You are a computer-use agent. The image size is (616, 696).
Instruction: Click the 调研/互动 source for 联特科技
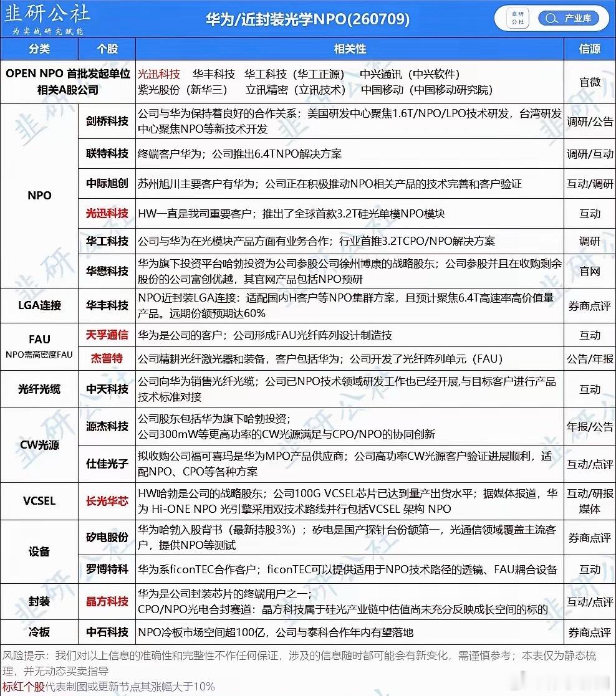point(590,154)
